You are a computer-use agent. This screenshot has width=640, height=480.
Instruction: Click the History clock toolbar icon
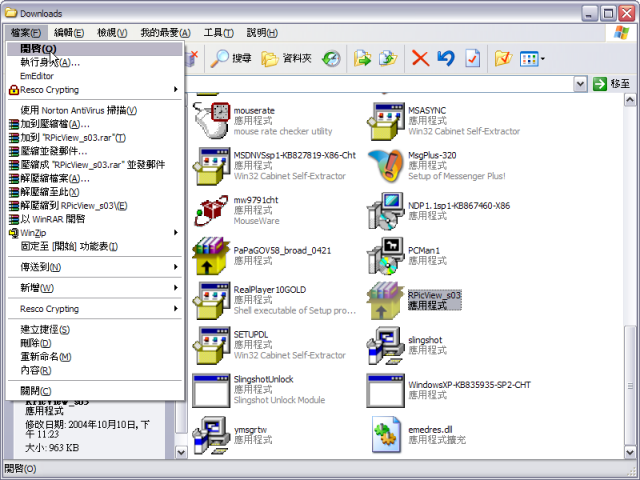pos(331,59)
